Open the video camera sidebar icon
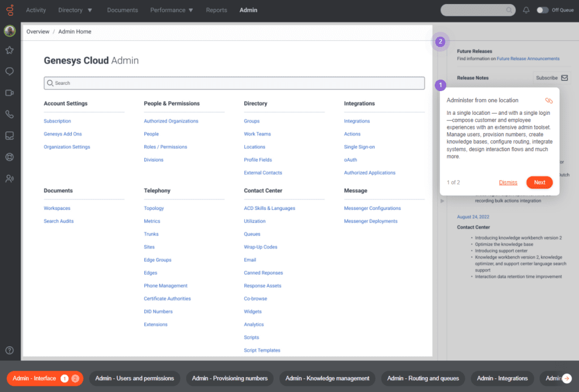 click(10, 93)
